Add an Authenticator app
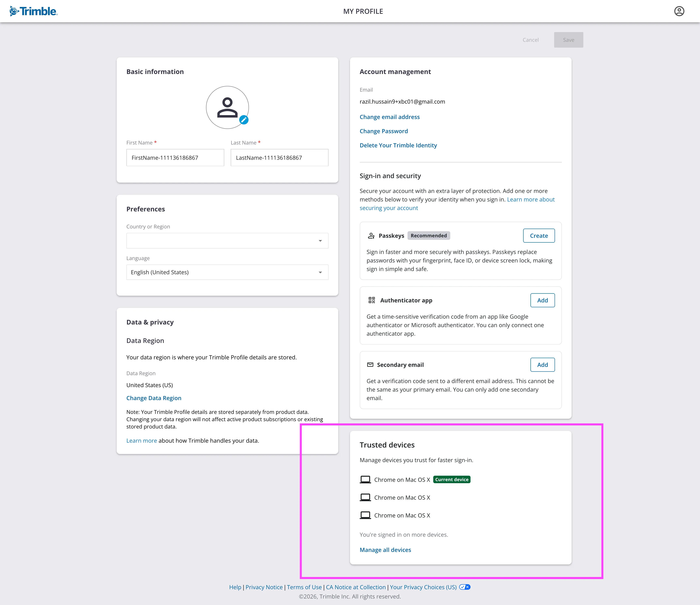The height and width of the screenshot is (605, 700). [543, 300]
